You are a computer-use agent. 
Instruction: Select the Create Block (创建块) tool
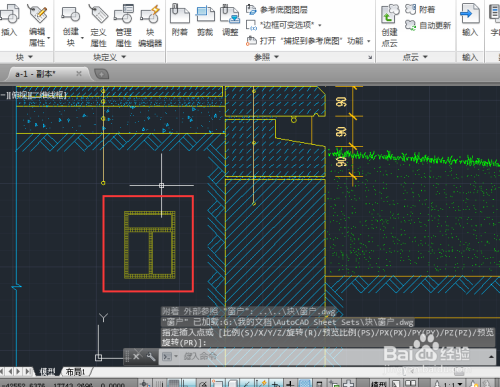71,14
